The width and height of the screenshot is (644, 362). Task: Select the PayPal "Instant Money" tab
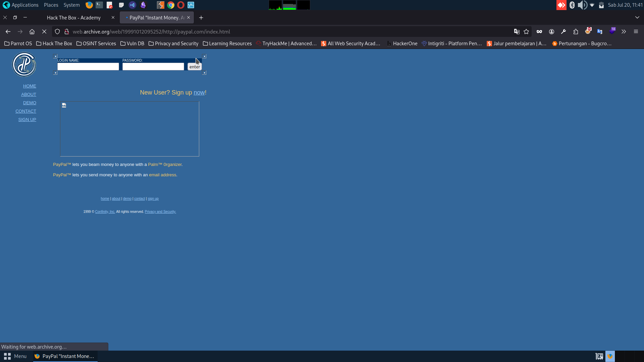click(157, 17)
